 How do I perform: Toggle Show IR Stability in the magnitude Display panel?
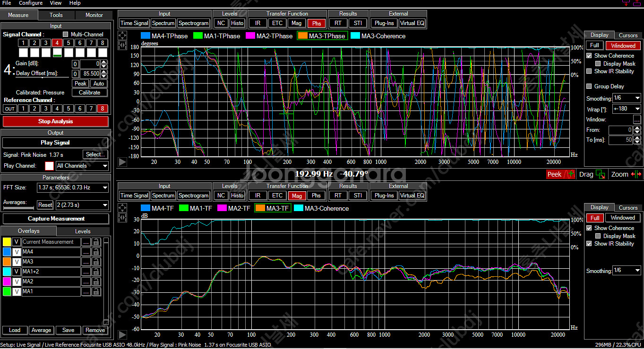(x=589, y=244)
